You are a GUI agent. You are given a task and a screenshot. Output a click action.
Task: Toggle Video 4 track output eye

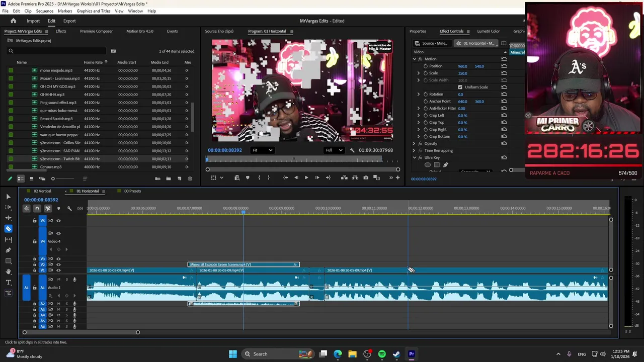click(x=58, y=233)
